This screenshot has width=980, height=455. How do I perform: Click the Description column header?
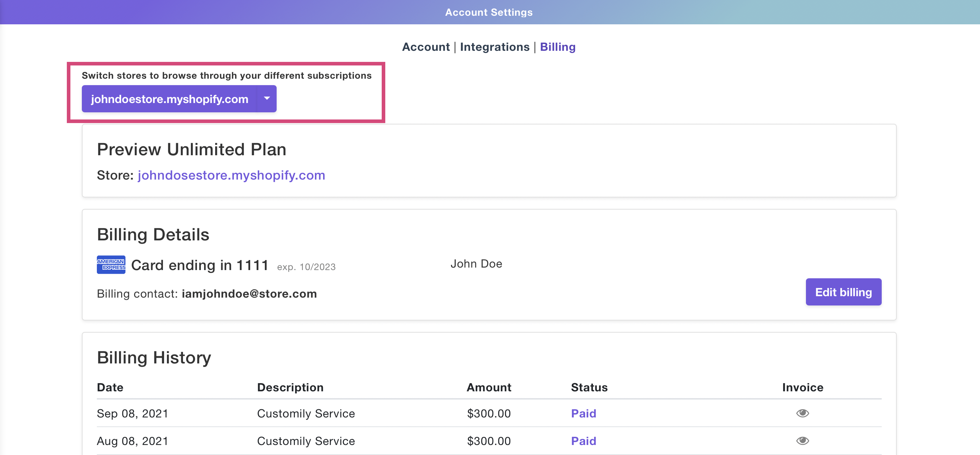tap(290, 387)
